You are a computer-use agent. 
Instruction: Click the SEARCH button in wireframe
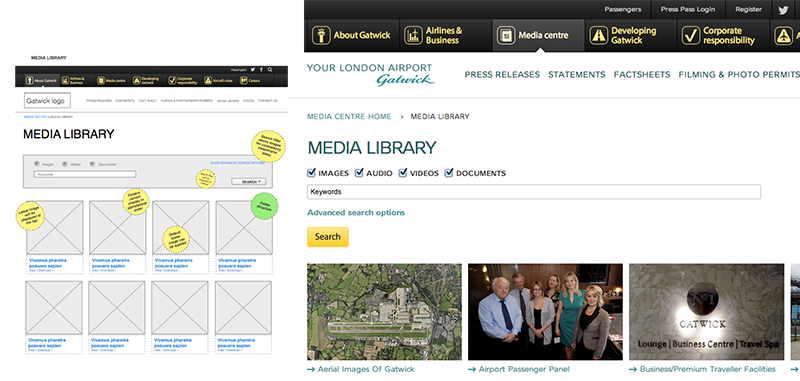coord(248,182)
